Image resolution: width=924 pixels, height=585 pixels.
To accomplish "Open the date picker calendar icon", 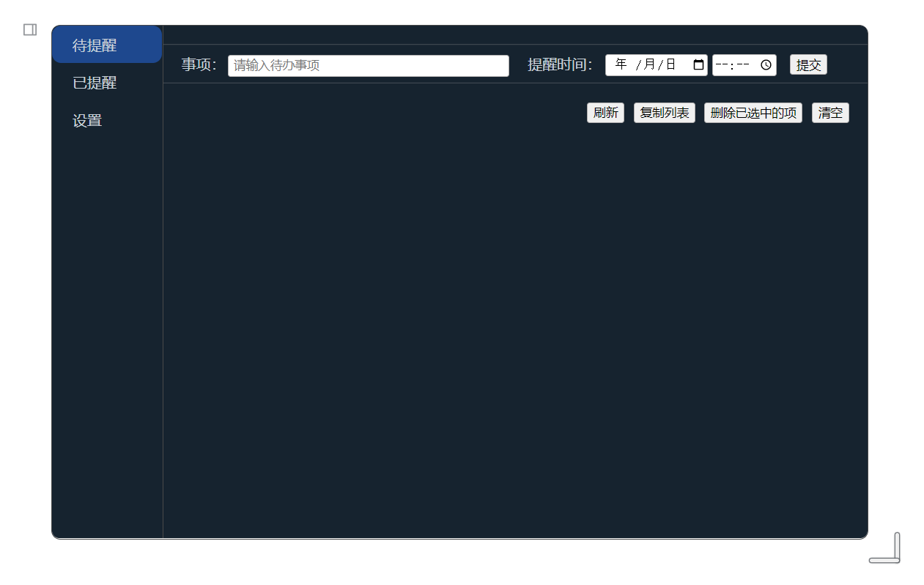I will 698,65.
